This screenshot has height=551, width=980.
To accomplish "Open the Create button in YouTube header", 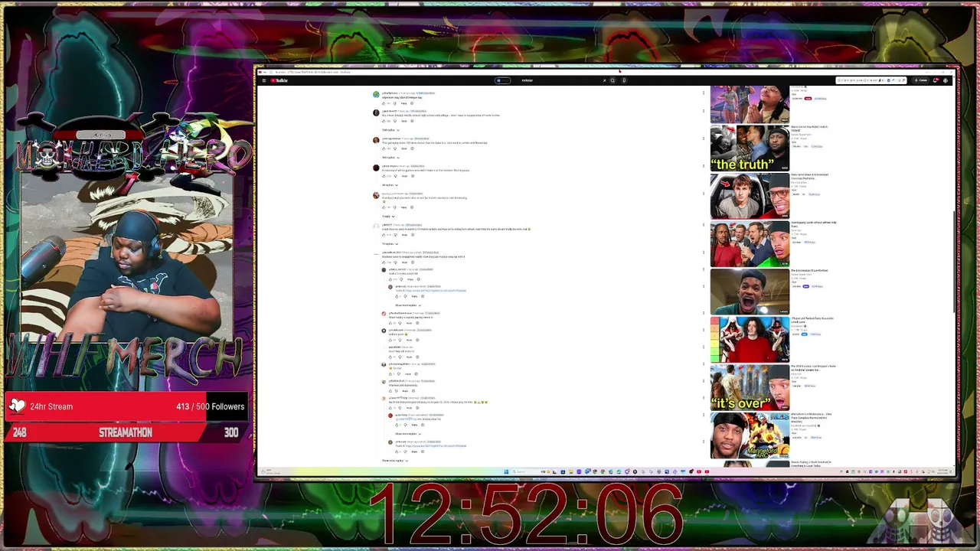I will (x=921, y=80).
